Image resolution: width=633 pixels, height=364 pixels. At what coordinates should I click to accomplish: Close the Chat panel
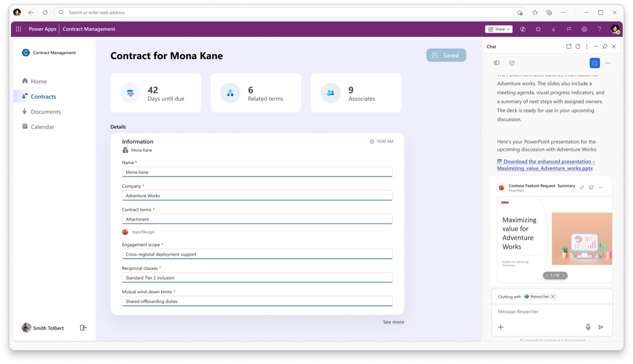click(x=614, y=47)
